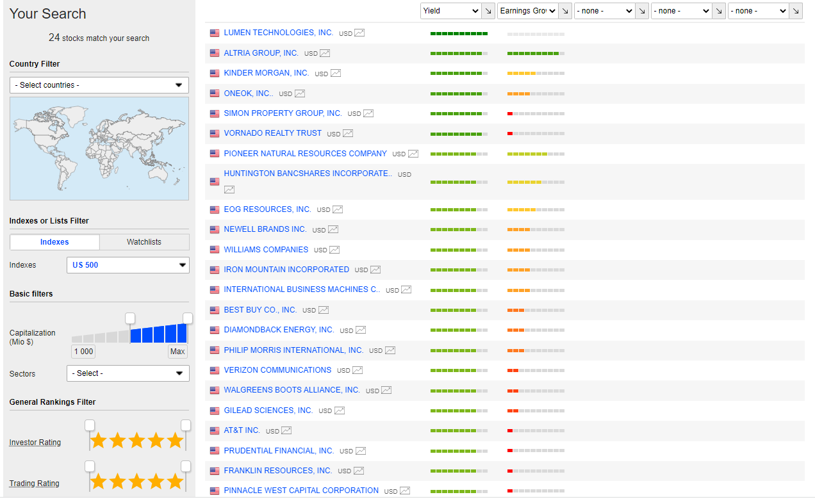Screen dimensions: 815x504
Task: Open the fifth column '- none -' dropdown
Action: coord(759,11)
